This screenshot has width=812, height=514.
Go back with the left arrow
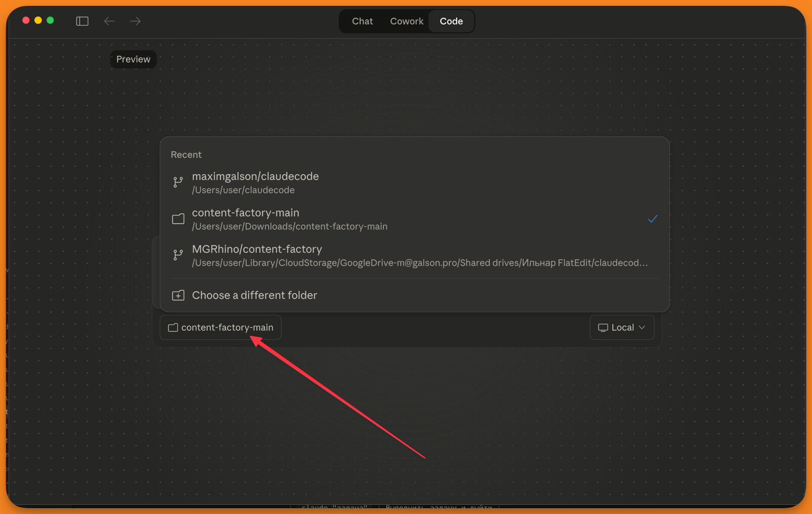[109, 21]
